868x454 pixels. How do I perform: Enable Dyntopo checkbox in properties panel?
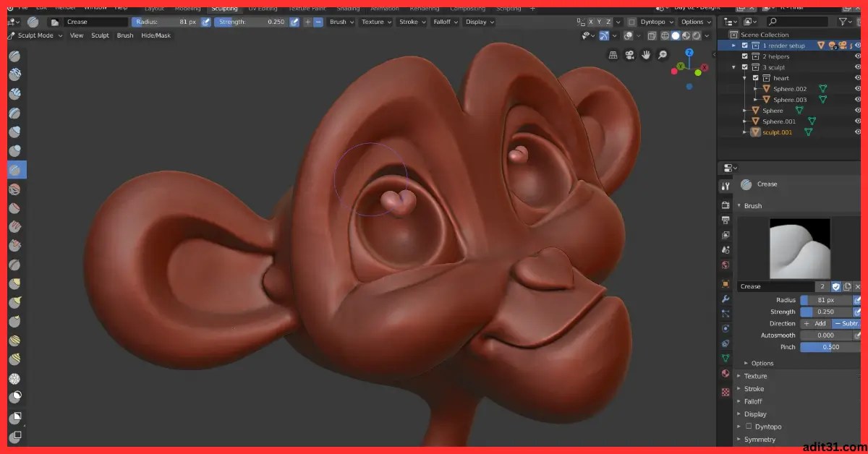[749, 427]
